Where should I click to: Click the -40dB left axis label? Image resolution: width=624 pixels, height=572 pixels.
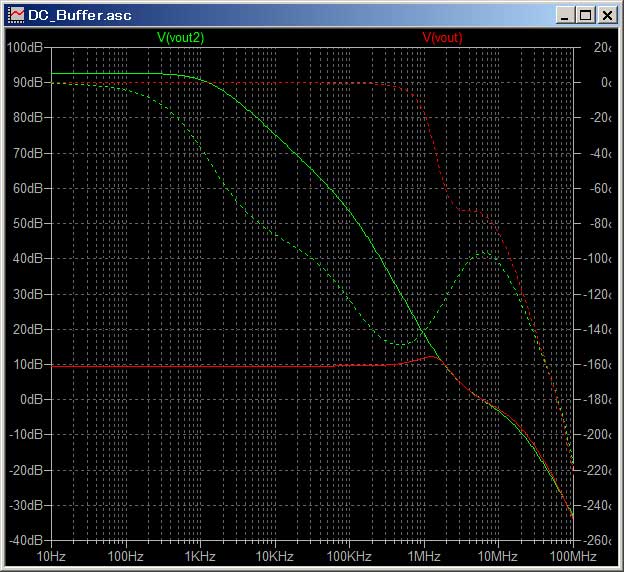tap(26, 540)
